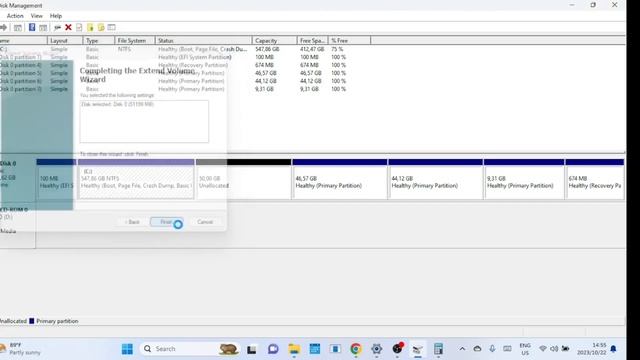Click the battery tray icon

pyautogui.click(x=565, y=349)
